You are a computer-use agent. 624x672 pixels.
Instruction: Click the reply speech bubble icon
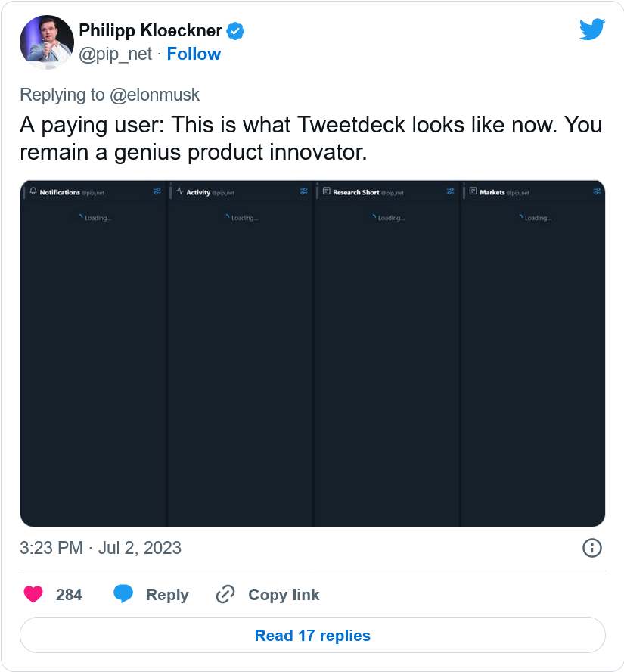pyautogui.click(x=123, y=595)
